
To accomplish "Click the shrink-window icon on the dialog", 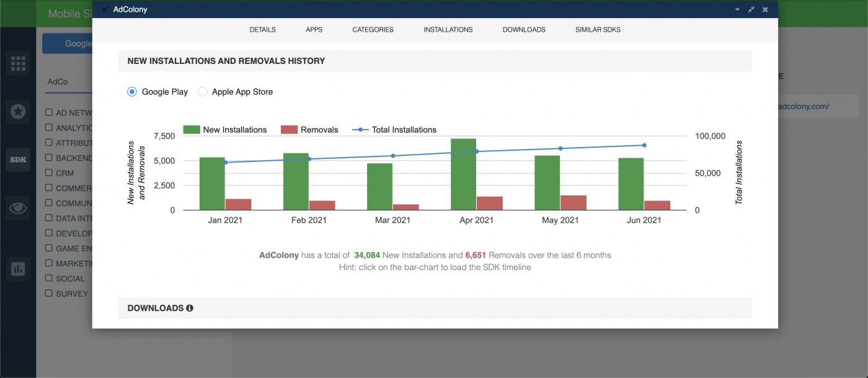I will pyautogui.click(x=751, y=9).
